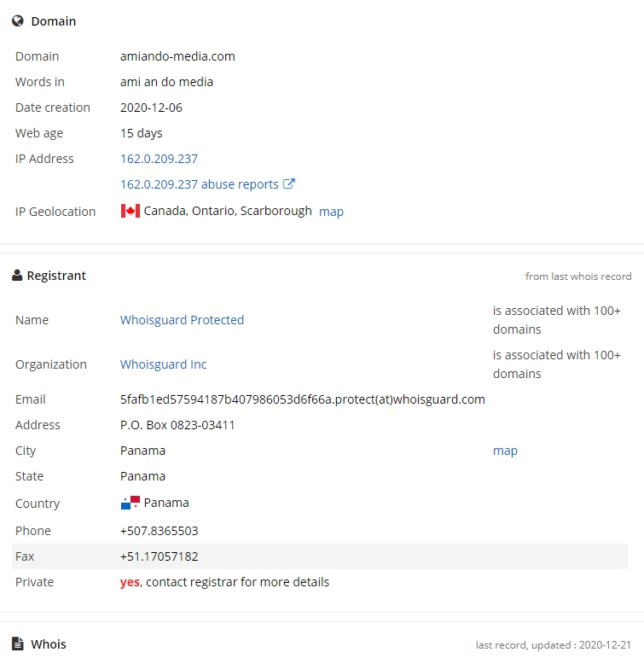This screenshot has height=658, width=644.
Task: Click the external link icon after abuse reports
Action: 288,183
